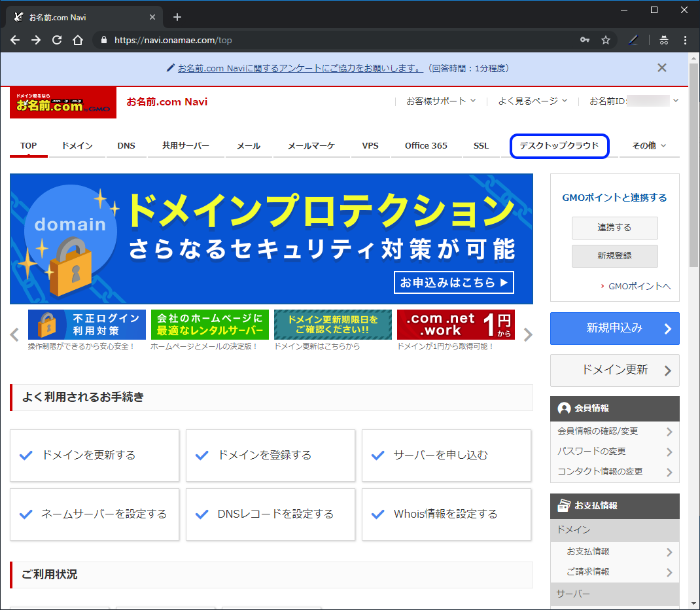Open the DNS tab
Viewport: 700px width, 610px height.
point(126,145)
